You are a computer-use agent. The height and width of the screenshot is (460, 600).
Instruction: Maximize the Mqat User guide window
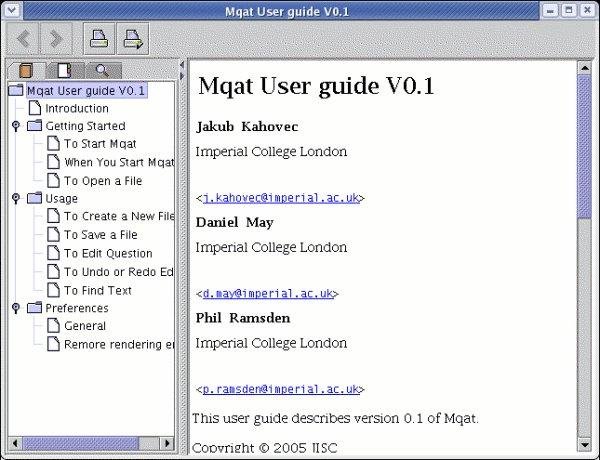pos(569,11)
